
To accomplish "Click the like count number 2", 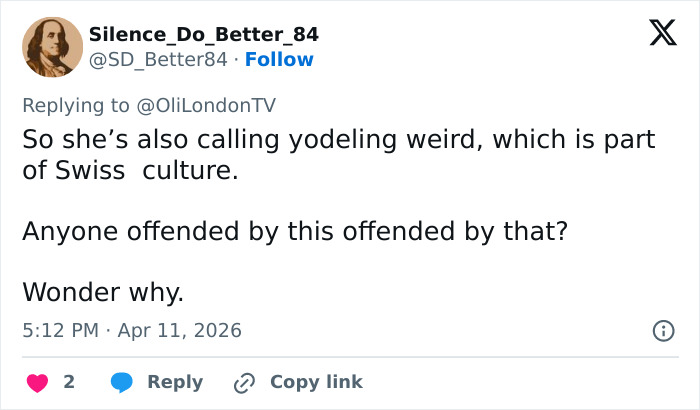I will click(69, 382).
